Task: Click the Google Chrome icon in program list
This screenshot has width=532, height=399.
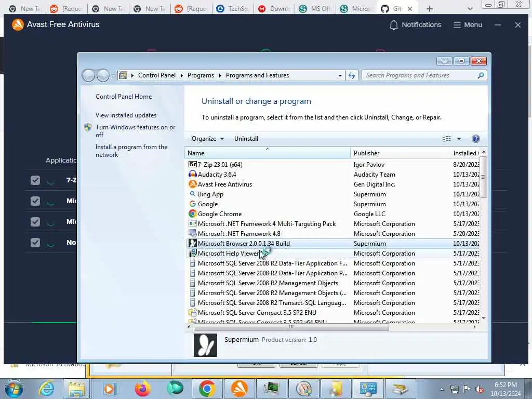Action: [x=192, y=214]
